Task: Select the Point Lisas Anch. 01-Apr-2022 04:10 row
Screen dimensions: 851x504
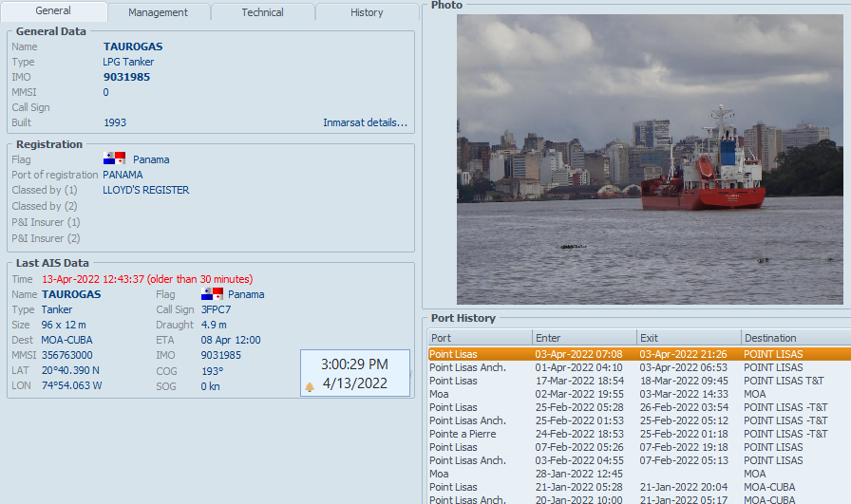Action: [639, 367]
